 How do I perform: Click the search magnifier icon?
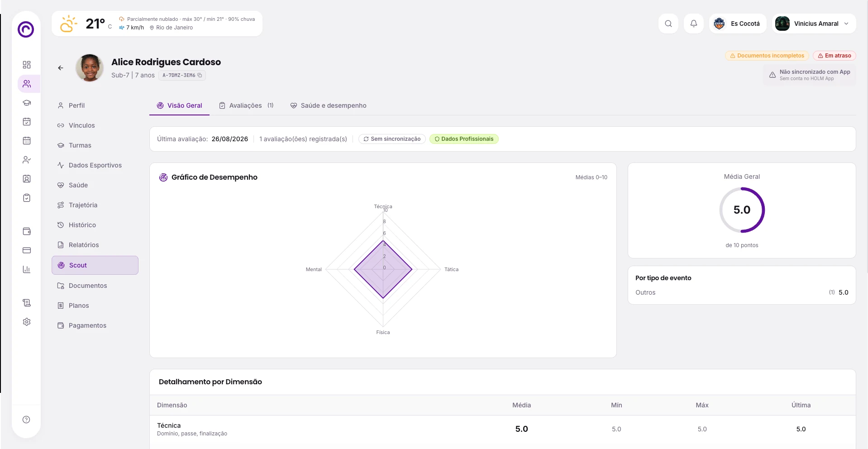click(x=668, y=24)
